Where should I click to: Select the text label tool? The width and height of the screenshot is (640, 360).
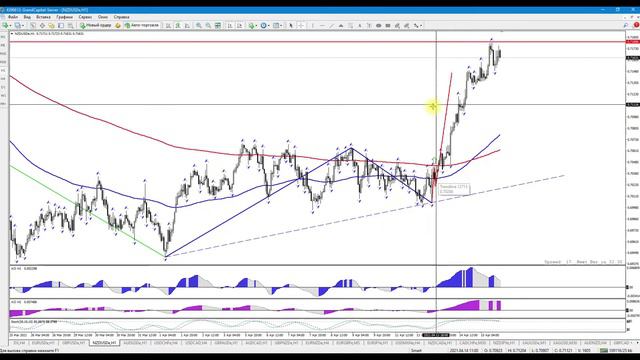pos(369,25)
